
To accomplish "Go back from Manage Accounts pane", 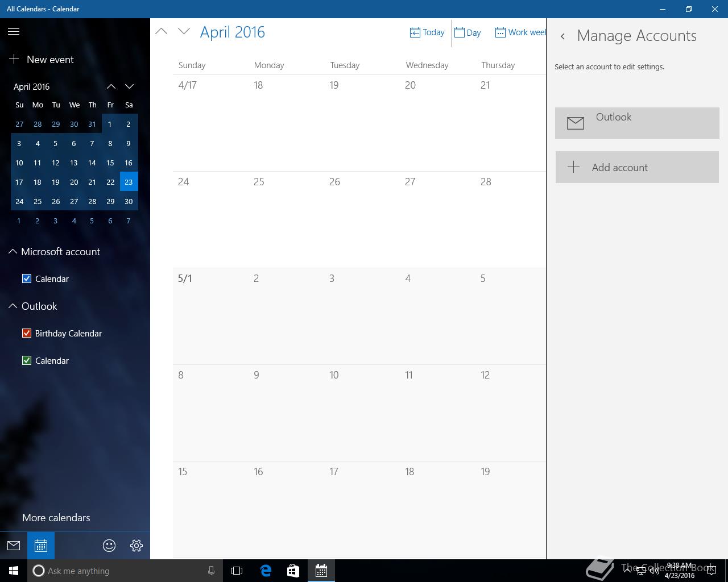I will click(562, 36).
